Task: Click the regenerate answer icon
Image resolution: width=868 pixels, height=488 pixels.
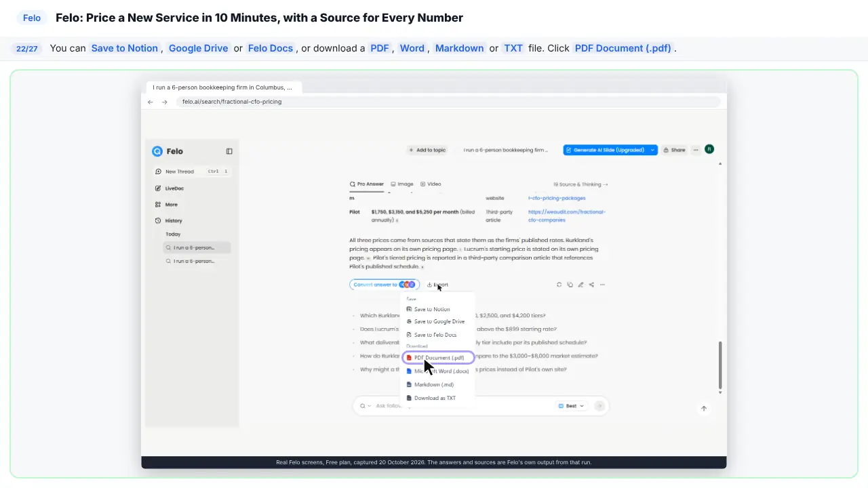Action: (x=559, y=285)
